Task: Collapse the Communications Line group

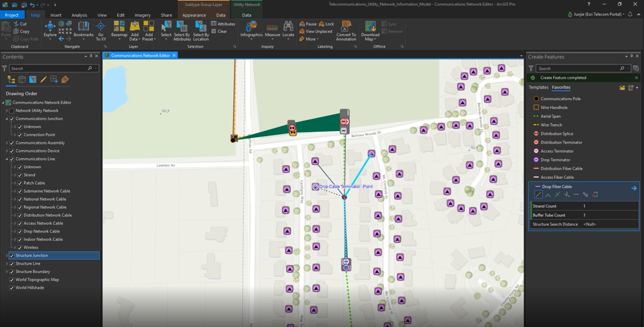Action: coord(7,159)
